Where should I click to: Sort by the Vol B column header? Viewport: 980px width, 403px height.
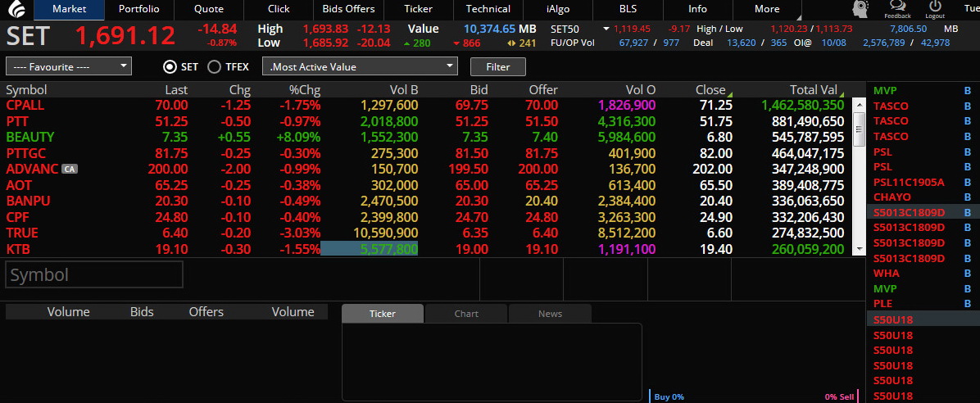[403, 90]
